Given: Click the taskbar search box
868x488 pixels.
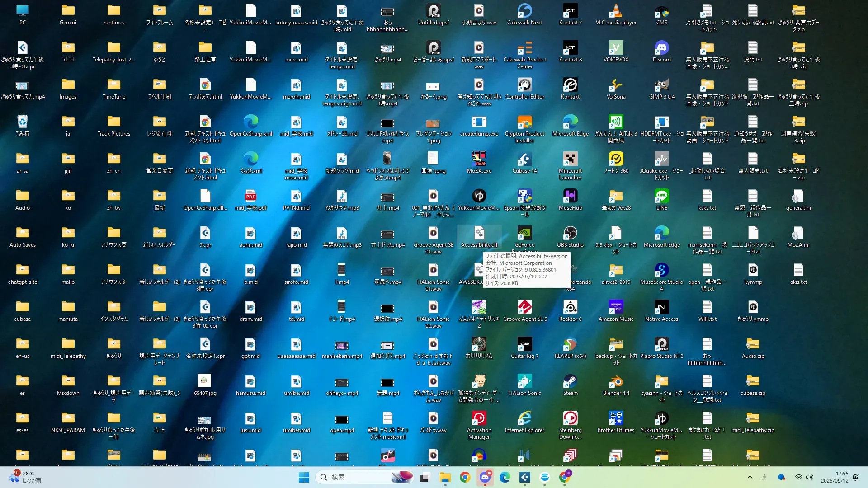Looking at the screenshot, I should [357, 477].
